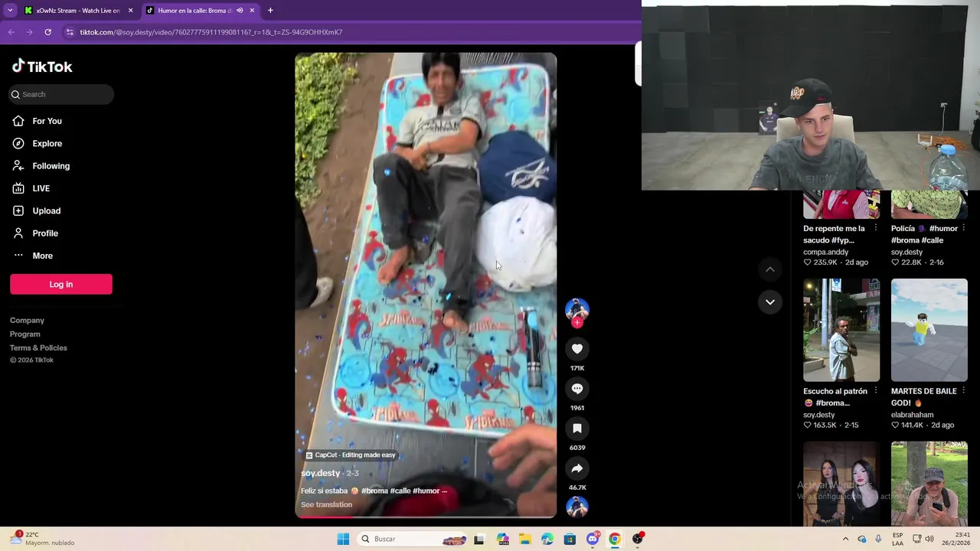The height and width of the screenshot is (551, 980).
Task: Click the #humor hashtag in caption
Action: [426, 491]
